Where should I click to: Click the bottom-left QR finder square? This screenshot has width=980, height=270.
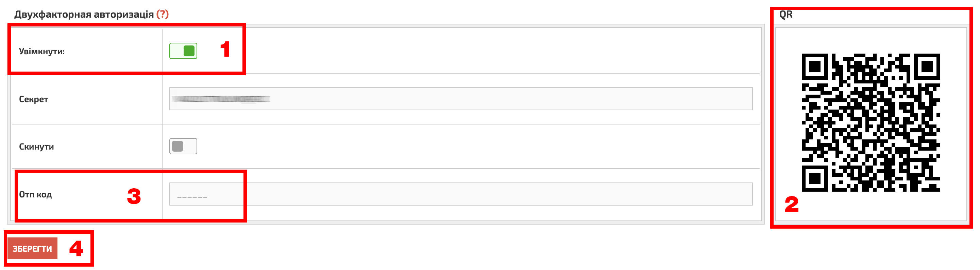click(815, 178)
